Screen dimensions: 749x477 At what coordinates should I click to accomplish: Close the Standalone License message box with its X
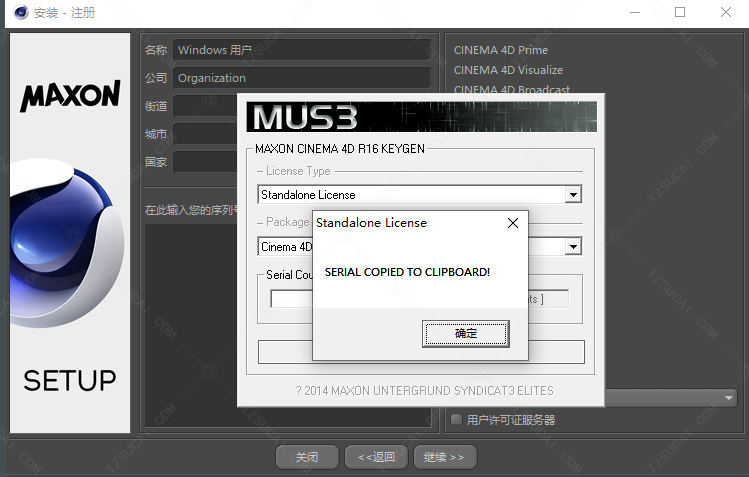pos(513,223)
